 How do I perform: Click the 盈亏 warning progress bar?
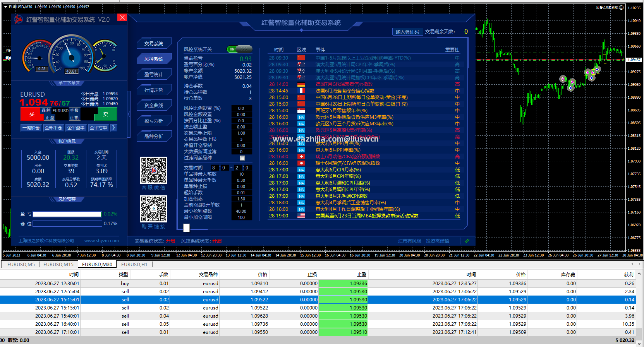click(67, 214)
